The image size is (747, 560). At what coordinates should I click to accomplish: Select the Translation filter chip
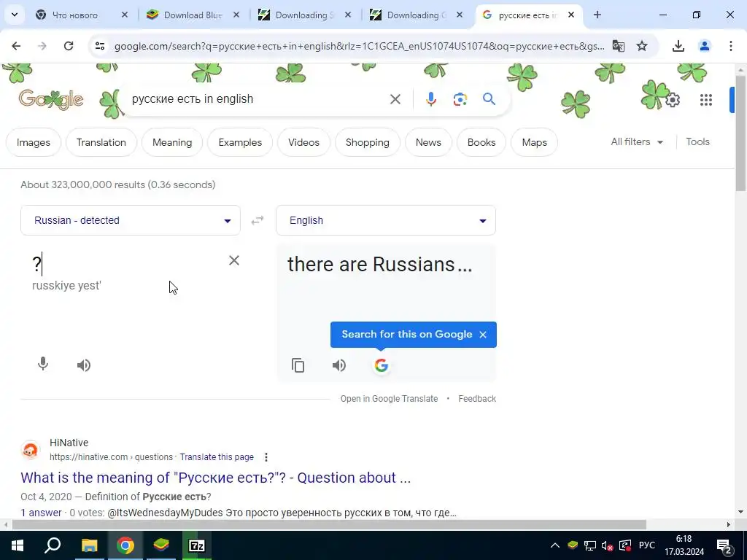pos(101,142)
